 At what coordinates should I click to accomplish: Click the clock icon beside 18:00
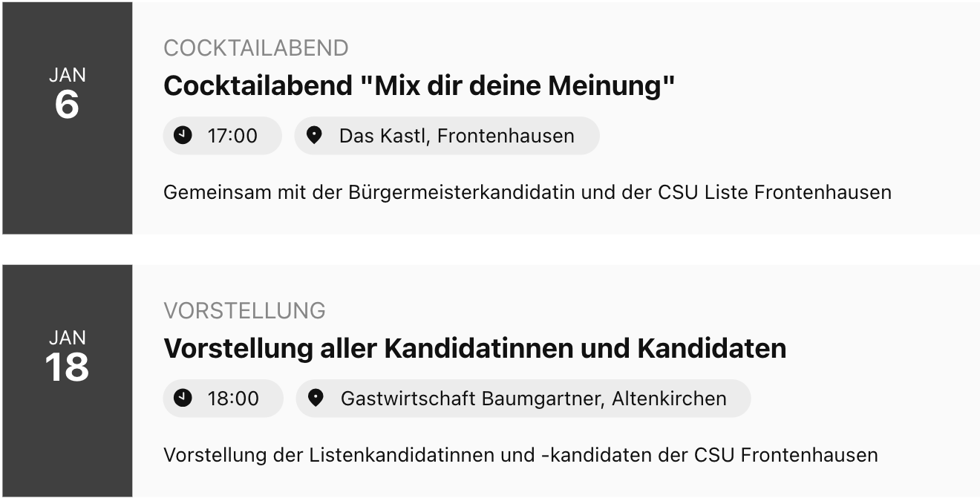click(x=183, y=398)
